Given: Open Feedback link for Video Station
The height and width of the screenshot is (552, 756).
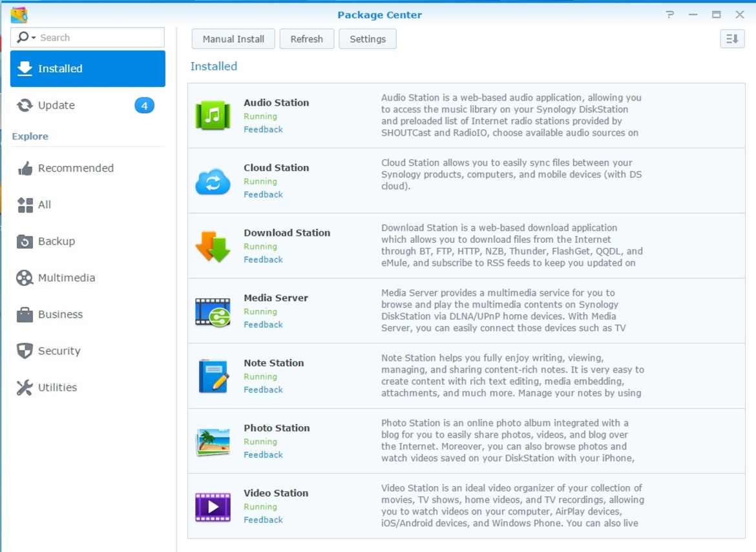Looking at the screenshot, I should (x=263, y=520).
